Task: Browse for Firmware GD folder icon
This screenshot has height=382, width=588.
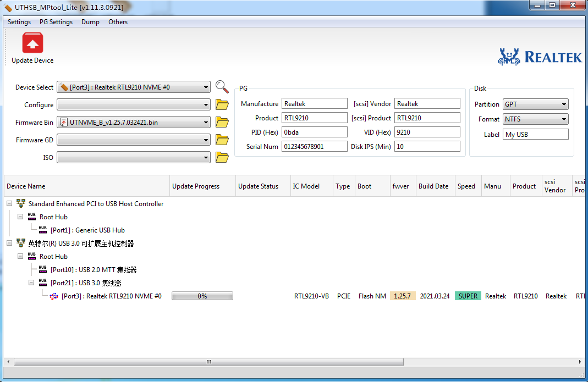Action: [222, 140]
